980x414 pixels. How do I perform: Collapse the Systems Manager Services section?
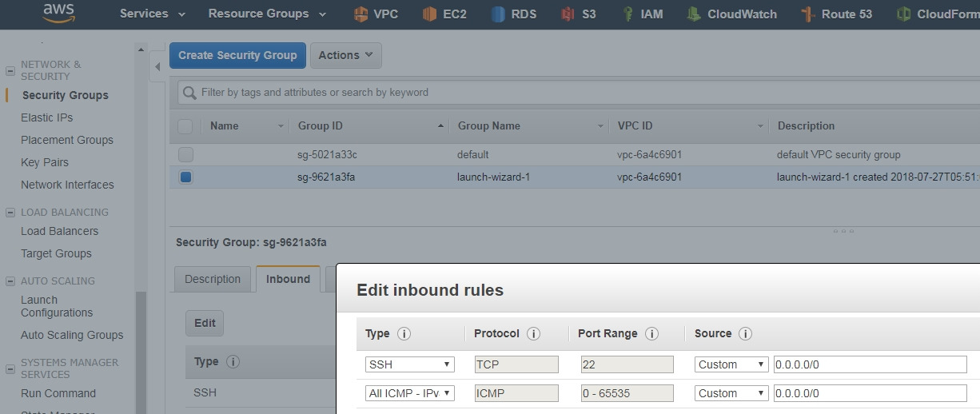click(10, 368)
